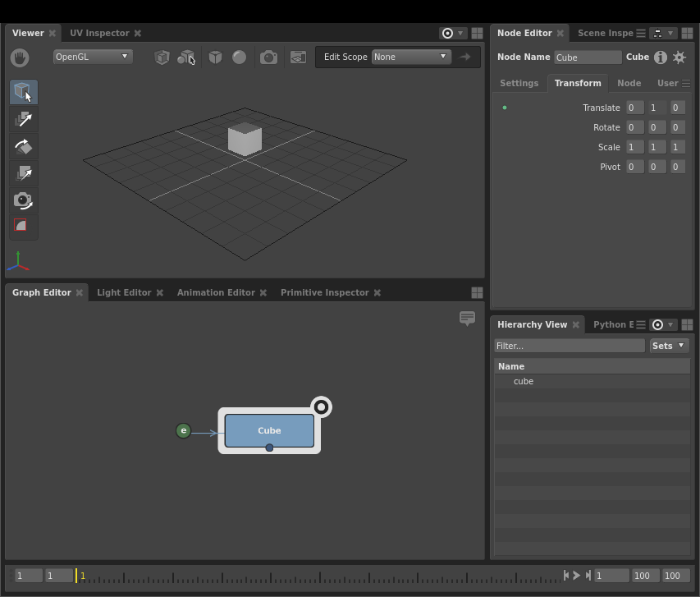The image size is (700, 597).
Task: Click the green 'e' plug in Graph Editor
Action: (x=184, y=431)
